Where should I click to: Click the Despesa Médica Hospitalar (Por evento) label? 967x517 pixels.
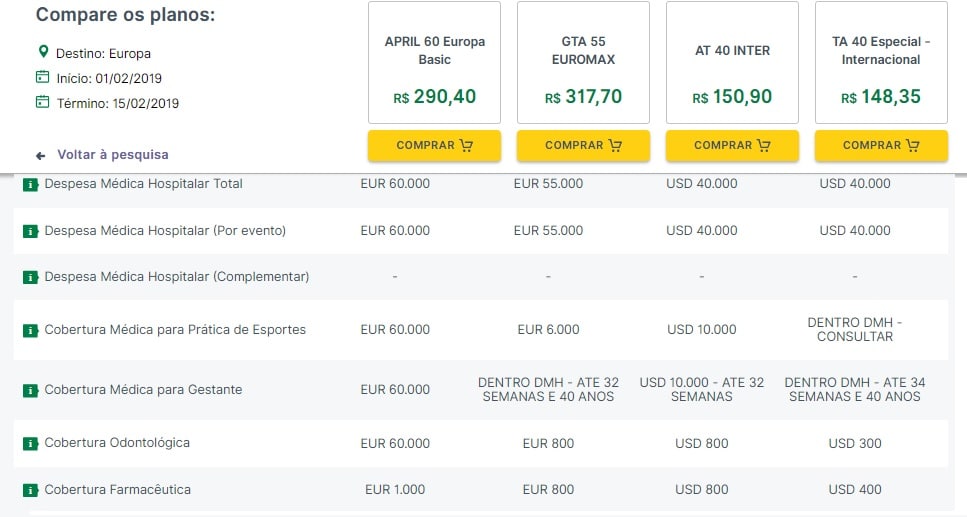[165, 230]
